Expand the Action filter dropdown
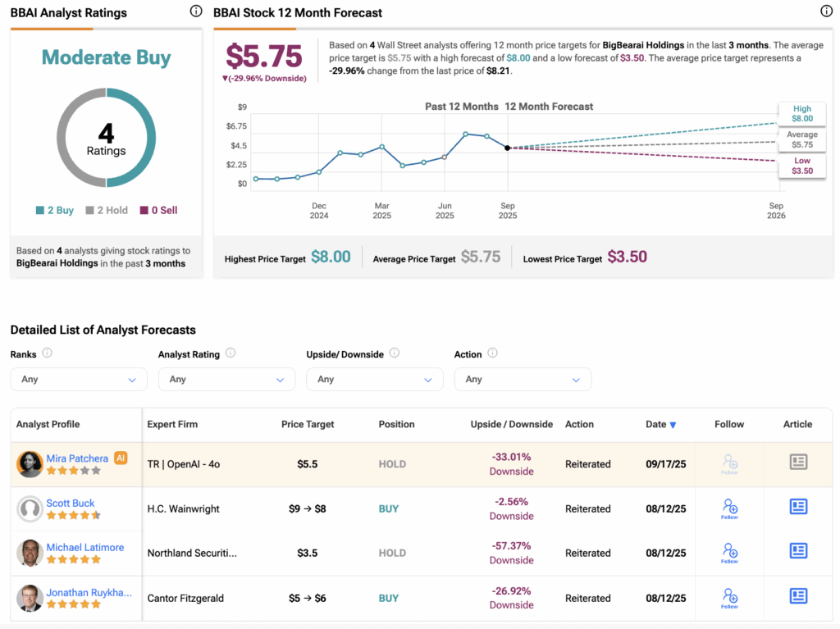 click(x=523, y=380)
